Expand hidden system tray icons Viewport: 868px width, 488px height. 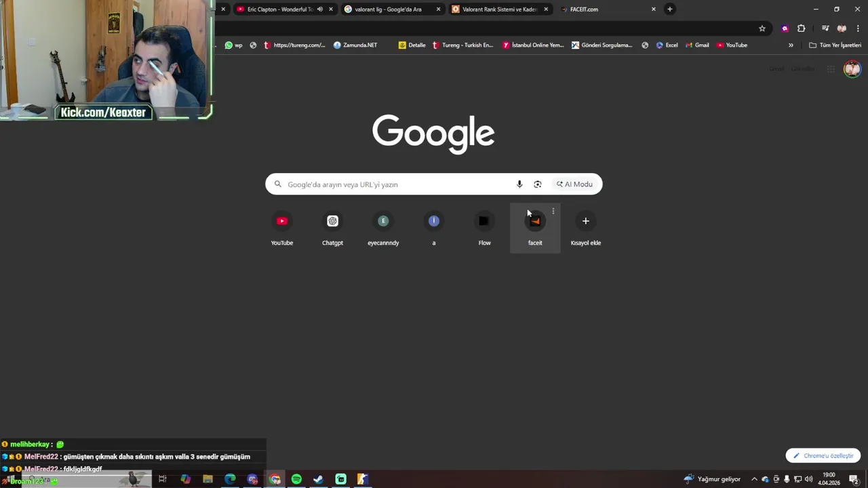point(754,479)
